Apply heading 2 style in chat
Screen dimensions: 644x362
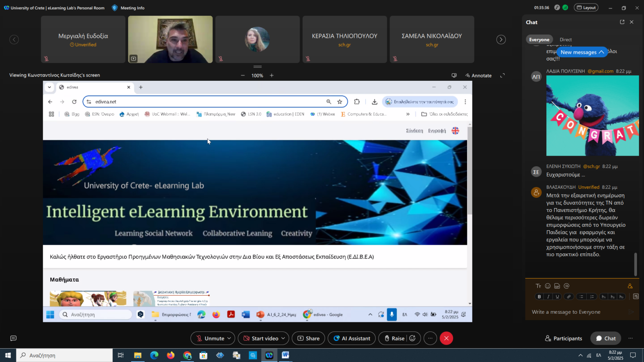point(613,297)
